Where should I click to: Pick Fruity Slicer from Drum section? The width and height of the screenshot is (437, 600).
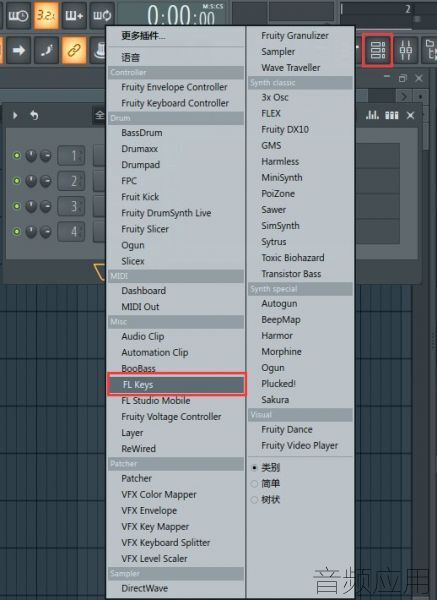pos(145,229)
